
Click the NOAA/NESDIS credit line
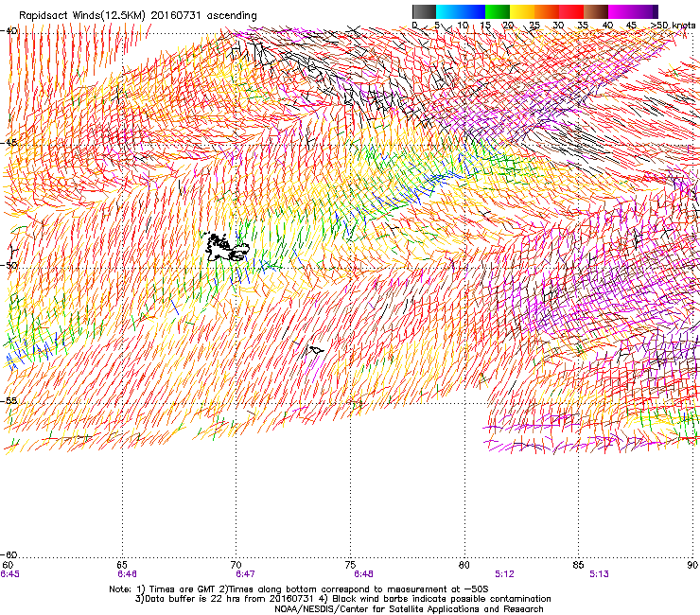pyautogui.click(x=409, y=609)
